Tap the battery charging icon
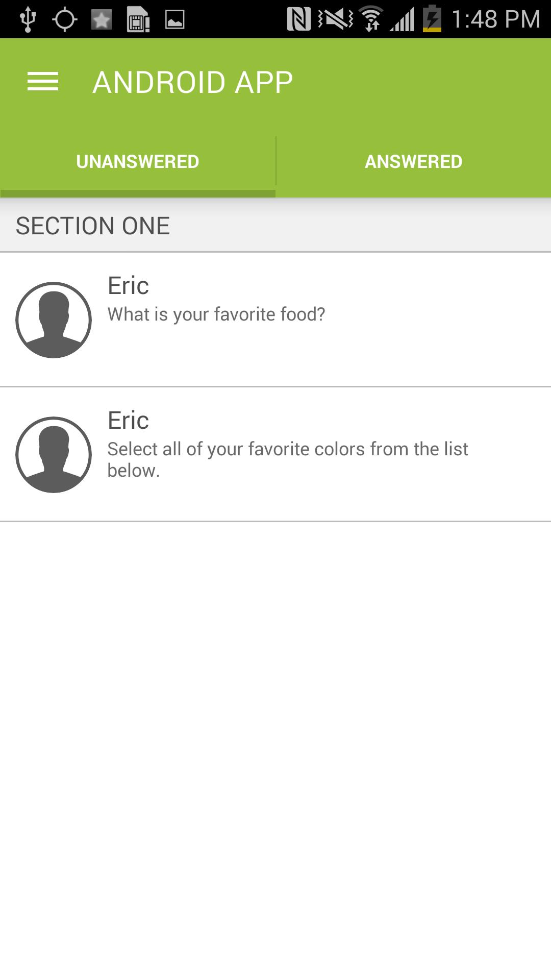Screen dimensions: 551x980 pos(432,19)
